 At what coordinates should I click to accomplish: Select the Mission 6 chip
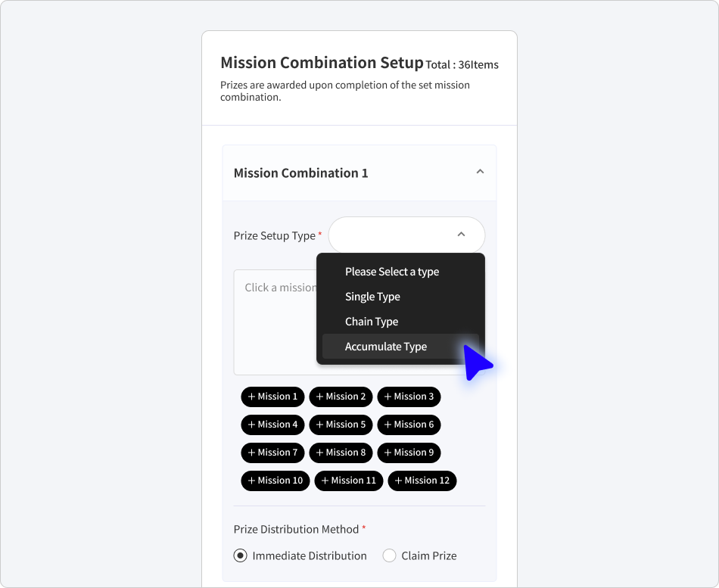click(x=409, y=425)
